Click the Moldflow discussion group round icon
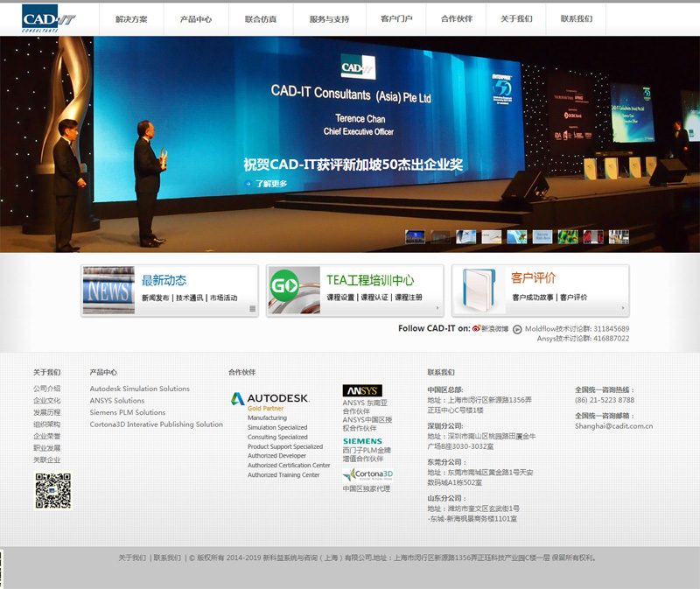Image resolution: width=700 pixels, height=589 pixels. coord(517,330)
